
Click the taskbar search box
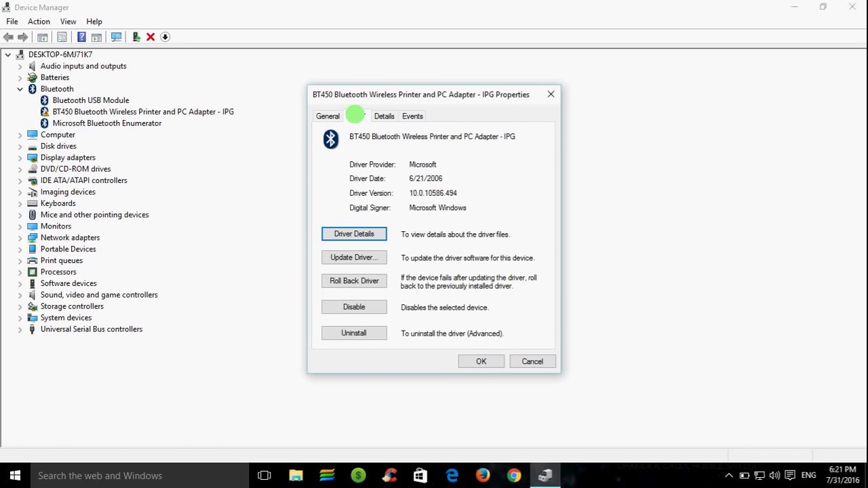click(x=140, y=475)
